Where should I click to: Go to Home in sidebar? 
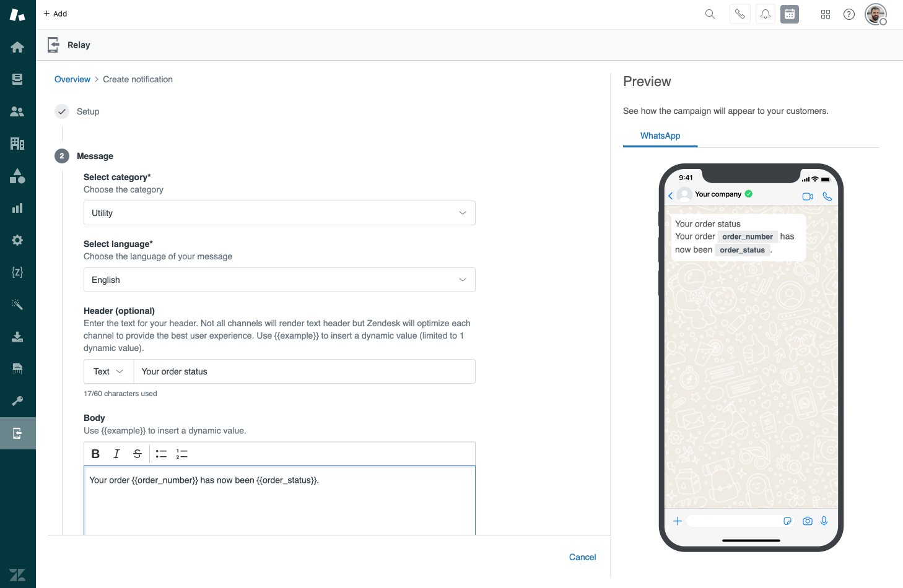17,47
